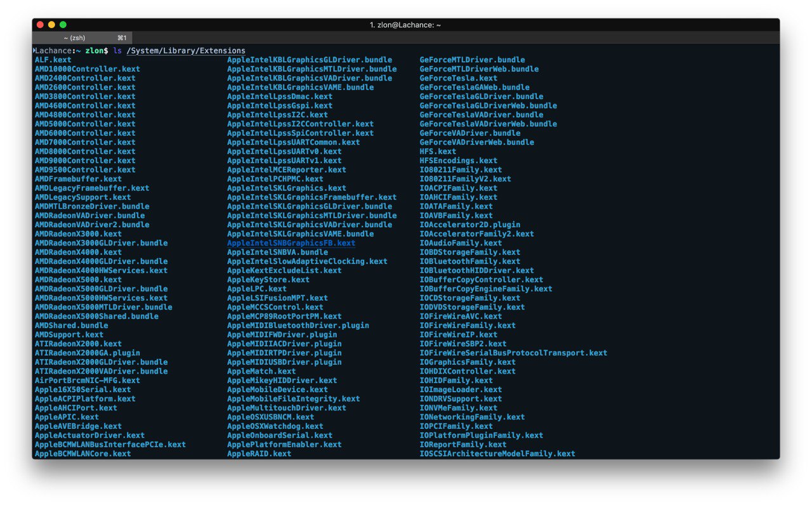Click IOPlatformPluginFamily.kext entry
Viewport: 812px width, 505px height.
coord(481,435)
